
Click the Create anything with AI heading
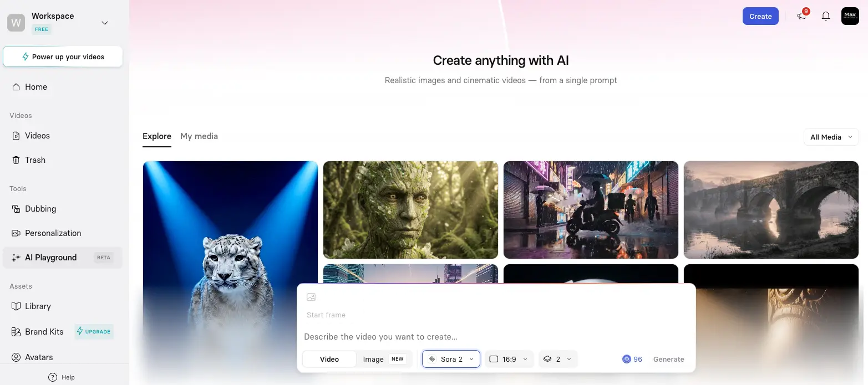(501, 60)
